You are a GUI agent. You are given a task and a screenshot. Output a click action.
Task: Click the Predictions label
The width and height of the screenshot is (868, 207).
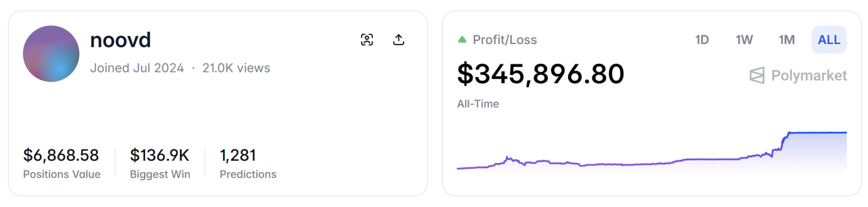[x=248, y=174]
